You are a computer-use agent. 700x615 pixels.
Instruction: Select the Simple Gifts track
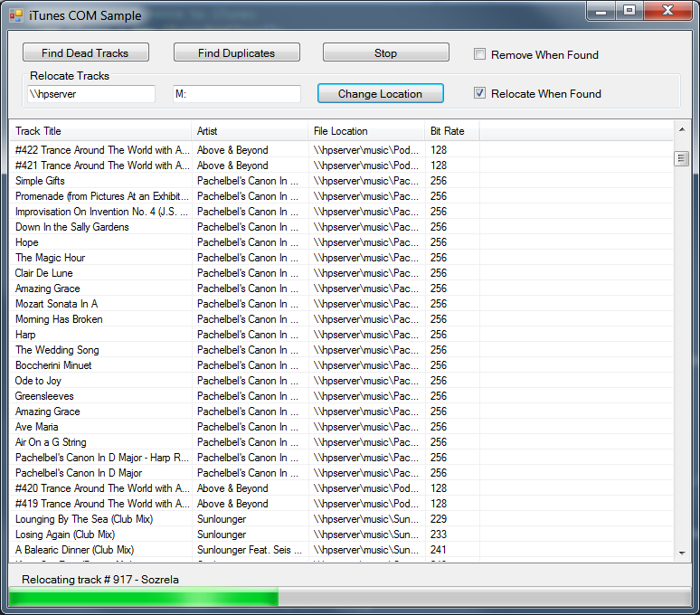[341, 181]
